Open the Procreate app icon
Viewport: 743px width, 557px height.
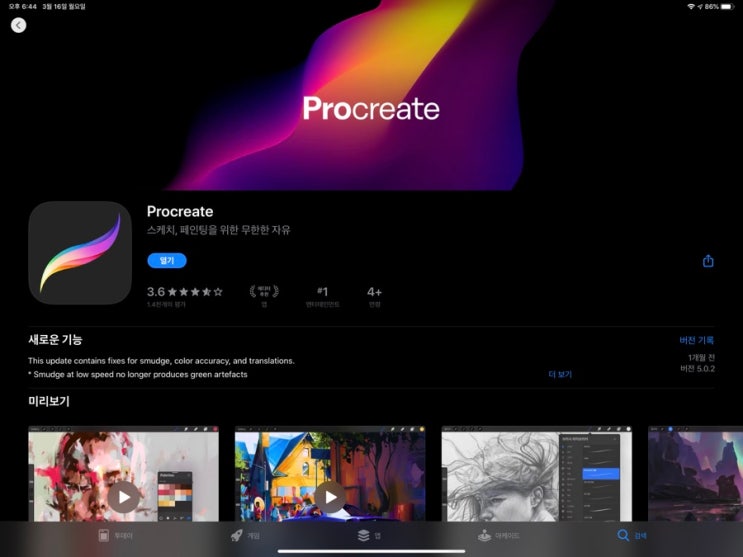(x=80, y=253)
